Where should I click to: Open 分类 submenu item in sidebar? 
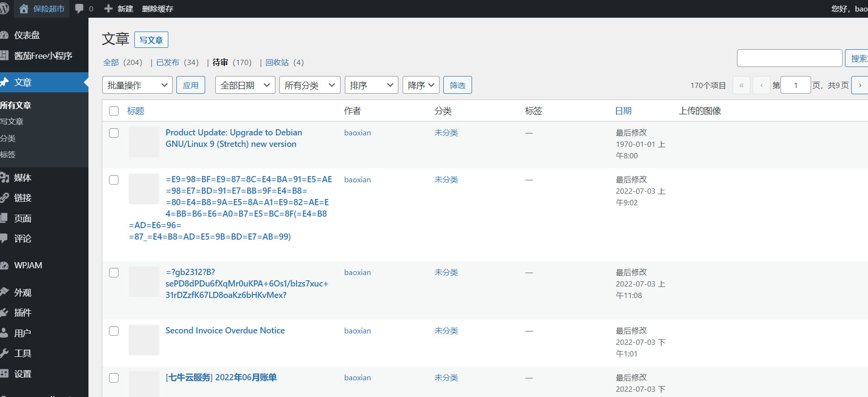[x=8, y=138]
